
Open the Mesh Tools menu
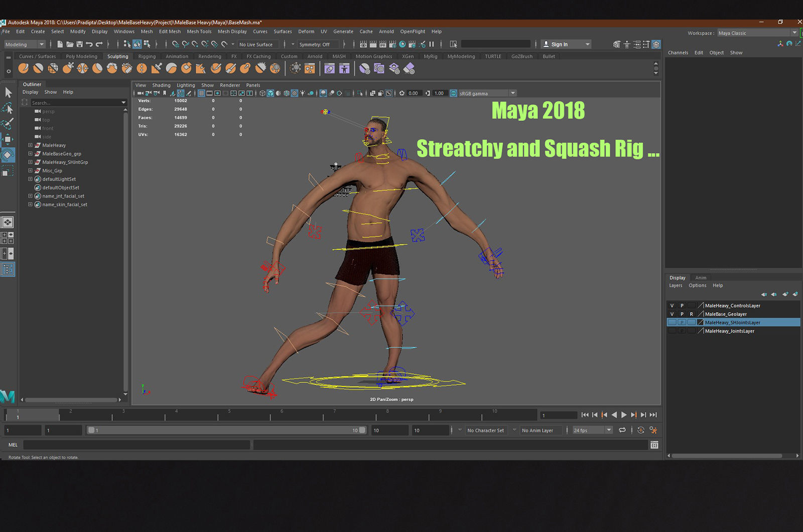tap(199, 32)
